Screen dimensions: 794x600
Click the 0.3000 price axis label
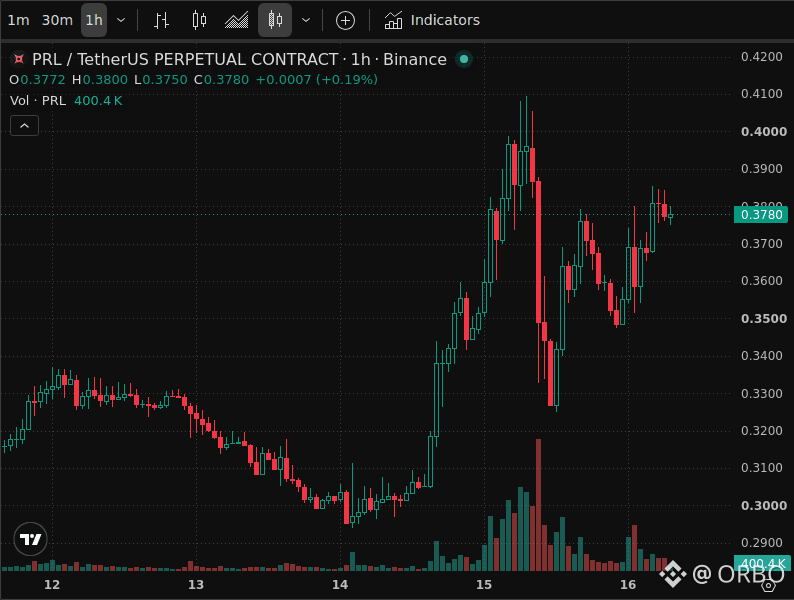click(x=764, y=505)
